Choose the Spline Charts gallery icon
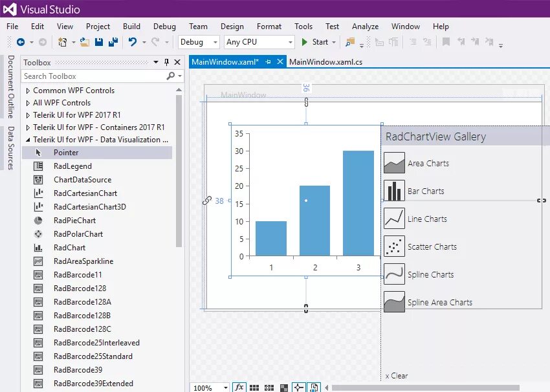This screenshot has width=550, height=392. coord(394,274)
